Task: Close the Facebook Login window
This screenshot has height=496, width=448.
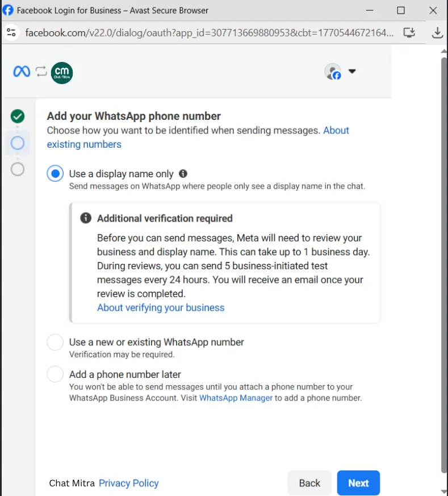Action: tap(433, 10)
